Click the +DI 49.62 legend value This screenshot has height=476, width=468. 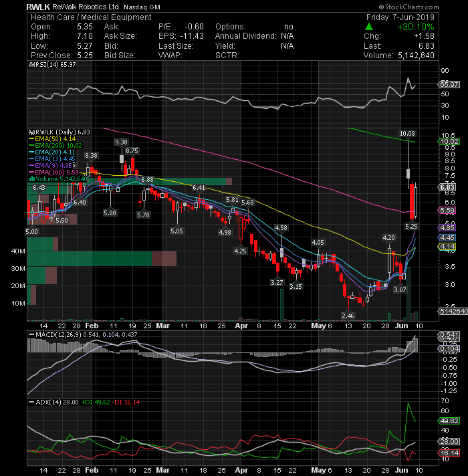[x=96, y=402]
